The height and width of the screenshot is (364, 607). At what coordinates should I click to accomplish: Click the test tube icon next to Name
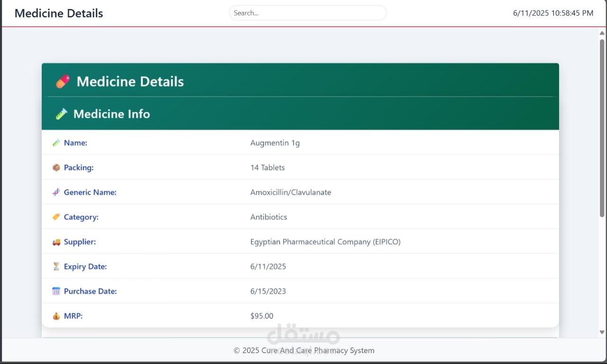[x=56, y=143]
